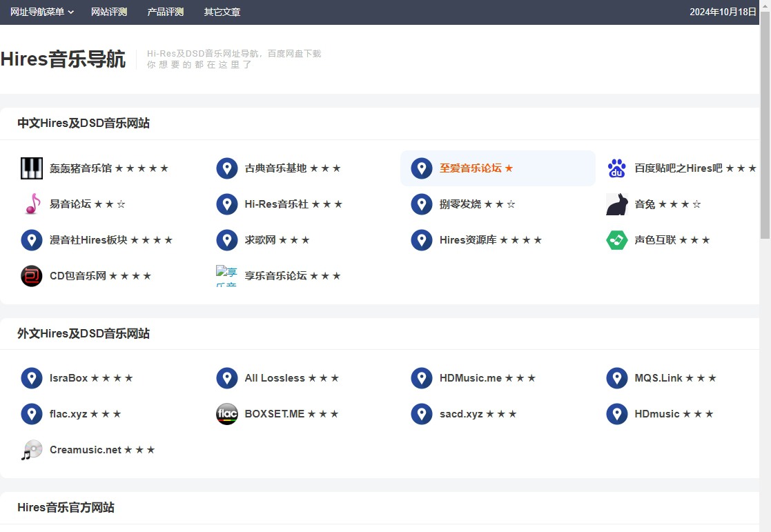Click the 2024年10月18日 date text

(723, 12)
